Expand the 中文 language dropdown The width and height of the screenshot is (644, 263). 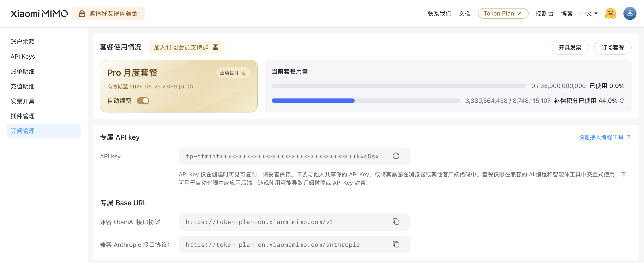[589, 14]
